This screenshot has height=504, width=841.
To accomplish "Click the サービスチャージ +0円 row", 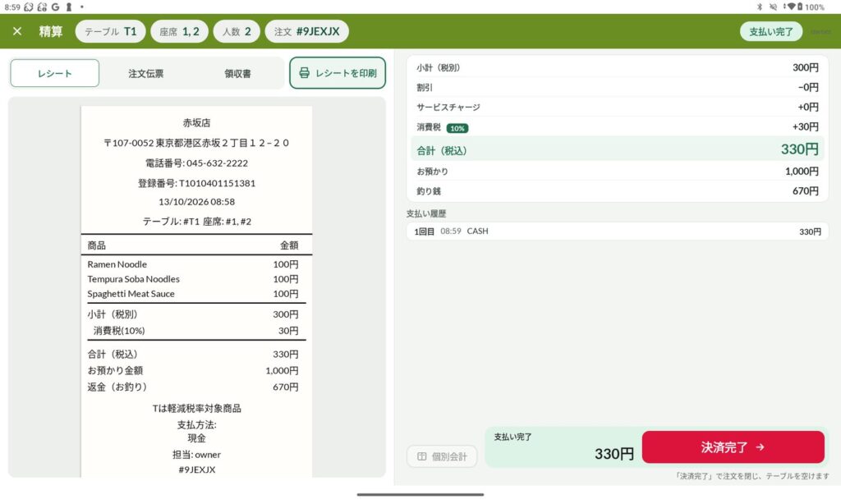I will click(x=618, y=107).
